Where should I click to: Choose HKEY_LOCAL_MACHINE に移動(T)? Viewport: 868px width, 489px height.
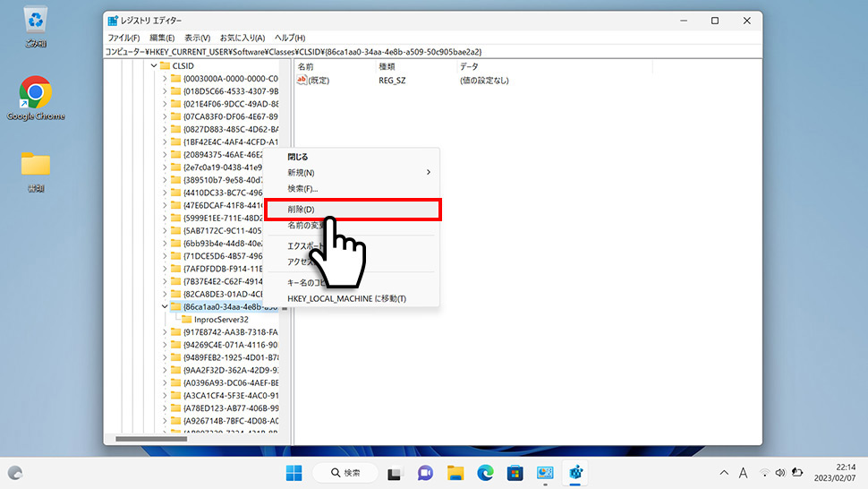pyautogui.click(x=353, y=298)
